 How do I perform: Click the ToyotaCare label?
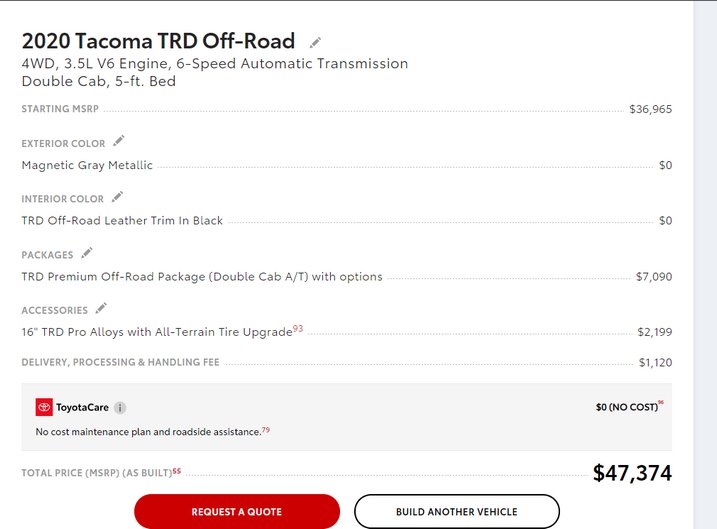(82, 407)
